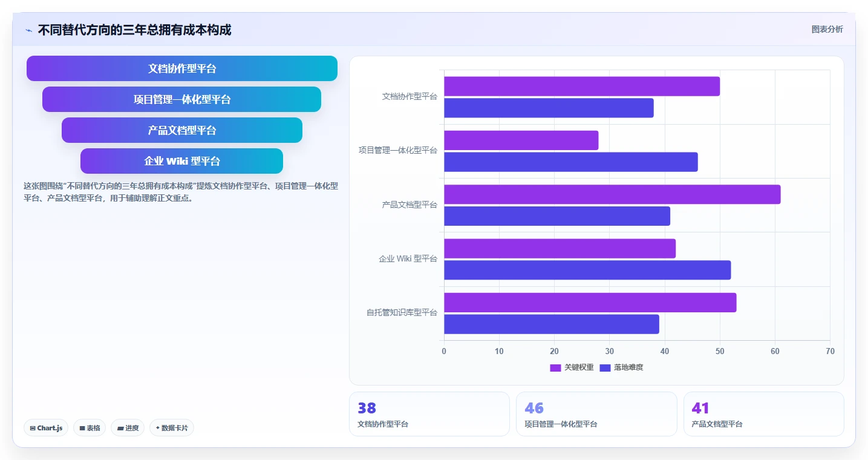Click the 图表分析 label in the header
The width and height of the screenshot is (868, 460).
827,29
